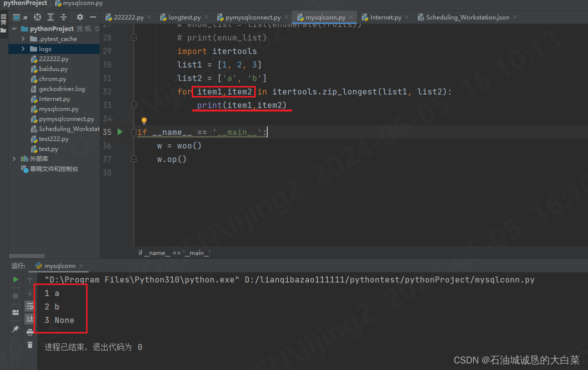
Task: Open the project view mode dropdown
Action: tap(20, 17)
